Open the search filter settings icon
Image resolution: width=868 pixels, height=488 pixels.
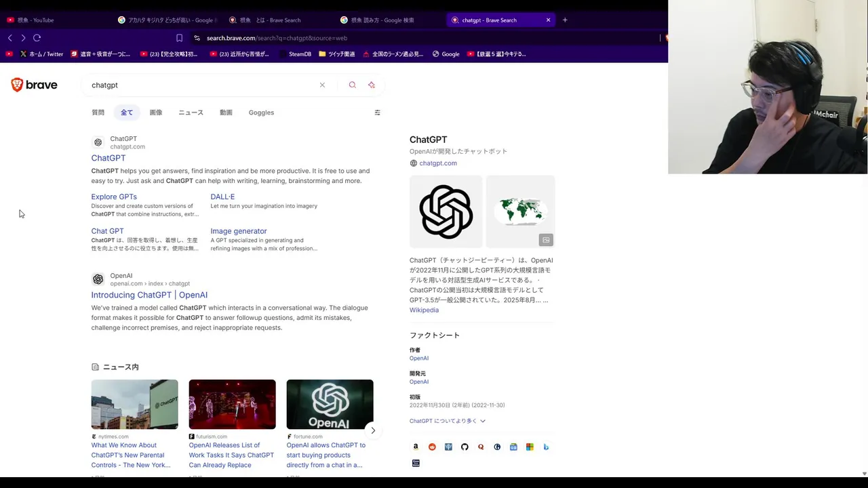pyautogui.click(x=377, y=113)
